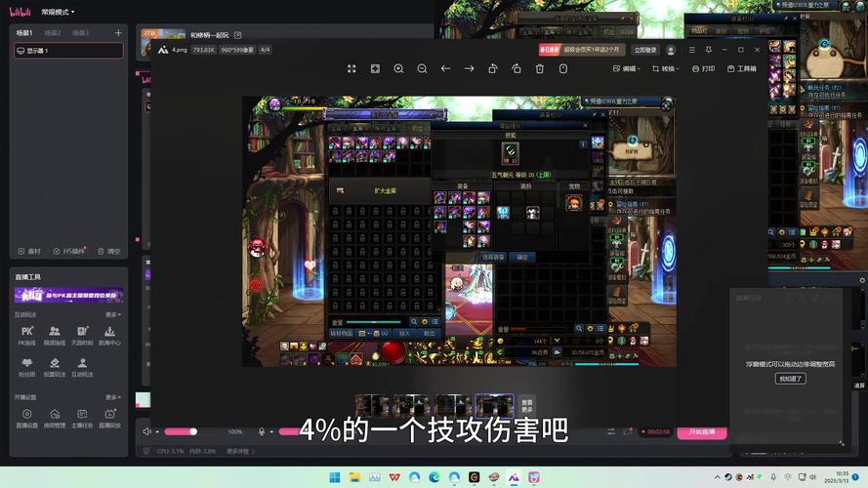Expand the 常规模式 mode dropdown

(x=58, y=12)
